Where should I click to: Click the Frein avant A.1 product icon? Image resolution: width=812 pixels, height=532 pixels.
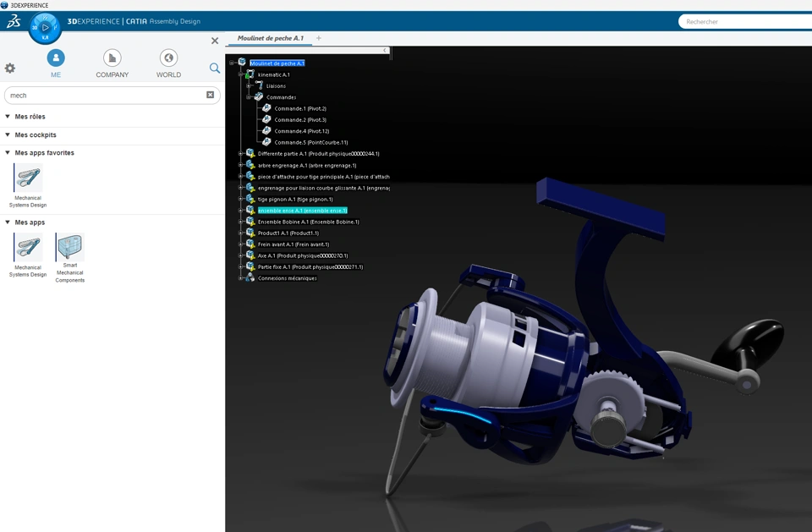[x=250, y=244]
